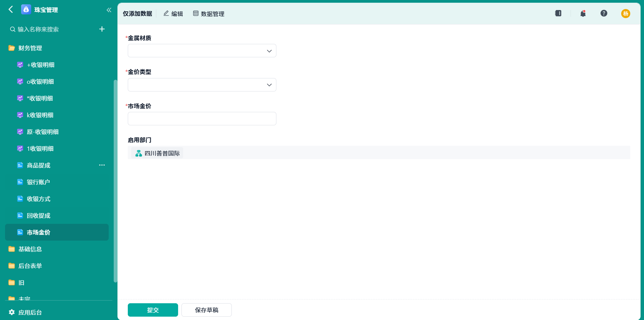
Task: Open the help question mark icon
Action: 604,13
